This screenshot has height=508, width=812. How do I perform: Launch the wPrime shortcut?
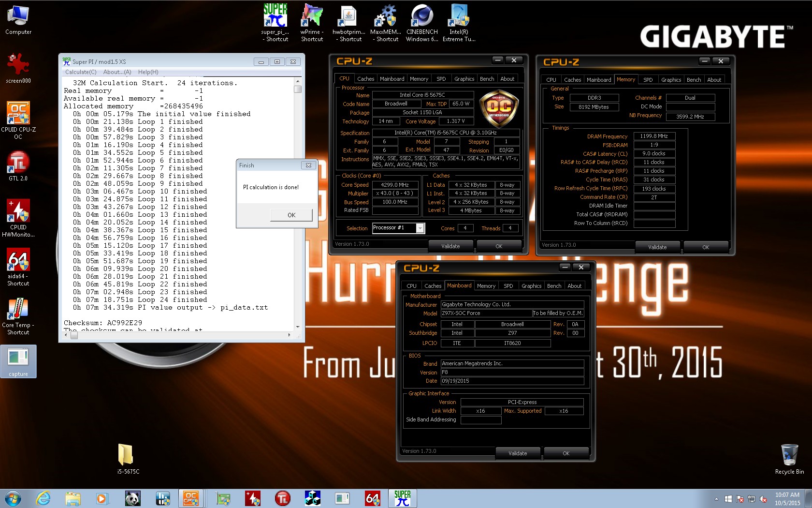click(x=312, y=23)
